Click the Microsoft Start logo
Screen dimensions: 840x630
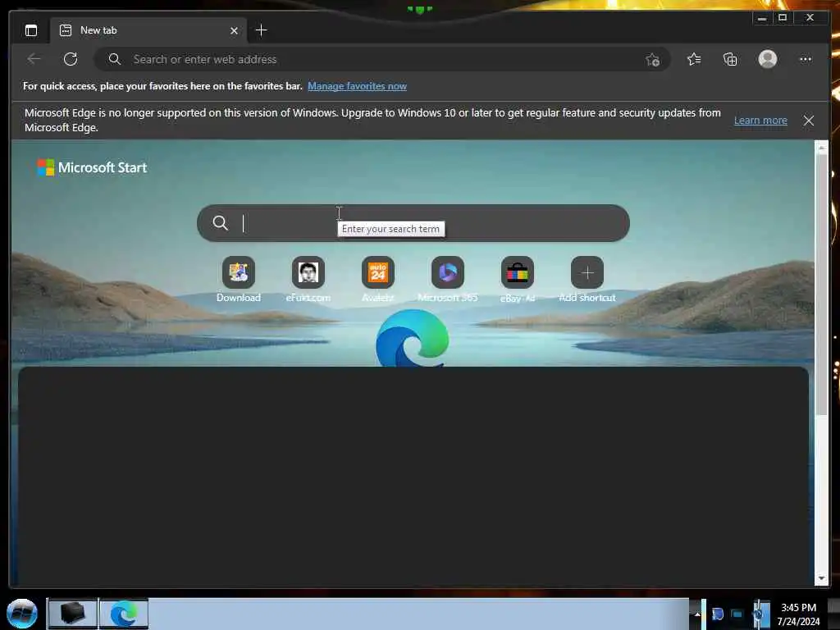point(92,167)
